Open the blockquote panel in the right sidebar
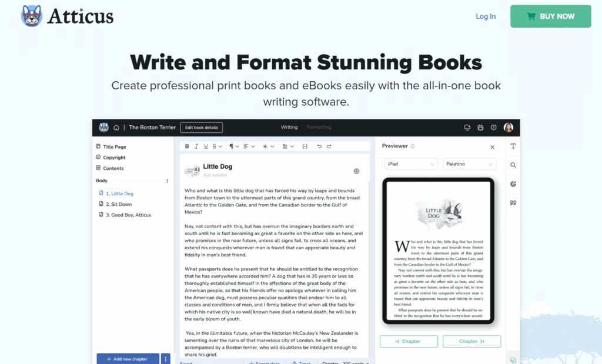This screenshot has width=602, height=364. [513, 202]
